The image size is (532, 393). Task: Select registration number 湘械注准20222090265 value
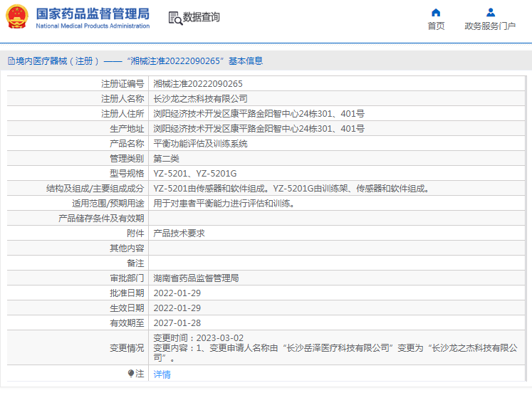[198, 84]
